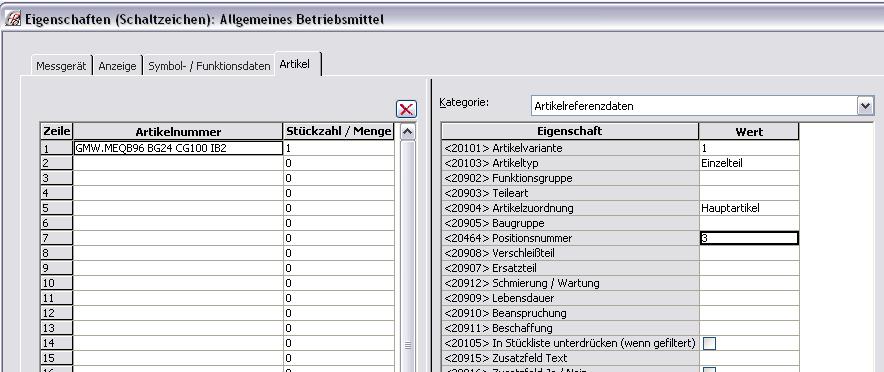Select the <20909> Lebensdauer property row
This screenshot has height=372, width=884.
coord(570,298)
